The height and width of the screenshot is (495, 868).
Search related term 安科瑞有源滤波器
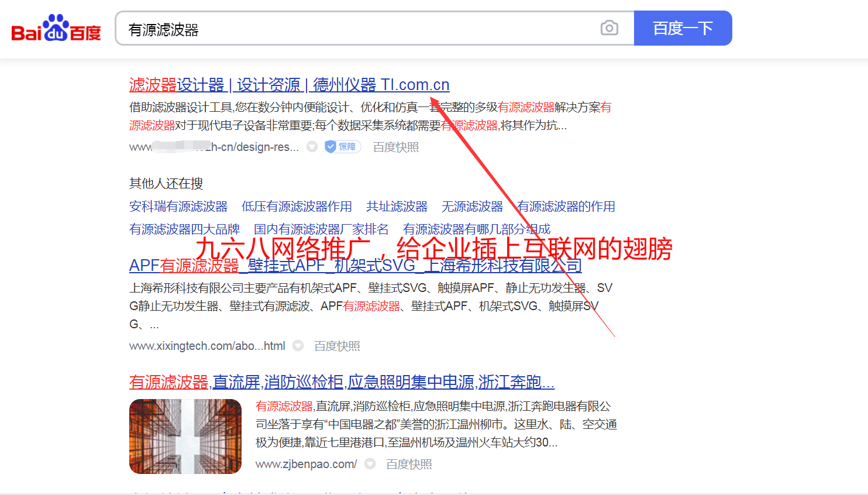tap(178, 207)
